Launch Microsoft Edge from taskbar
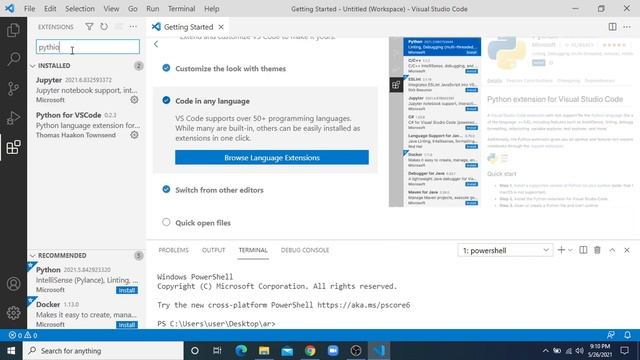Image resolution: width=640 pixels, height=360 pixels. pos(241,351)
